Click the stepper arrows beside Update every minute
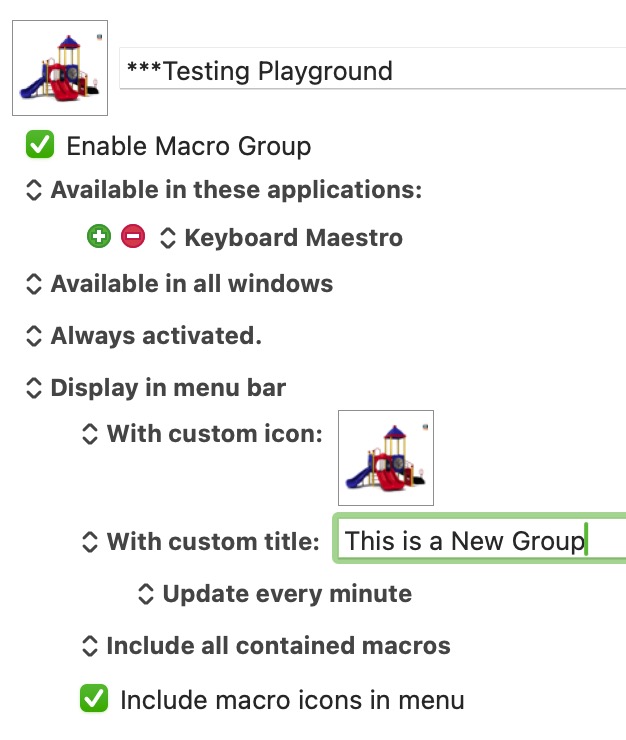Viewport: 626px width, 740px height. point(146,594)
